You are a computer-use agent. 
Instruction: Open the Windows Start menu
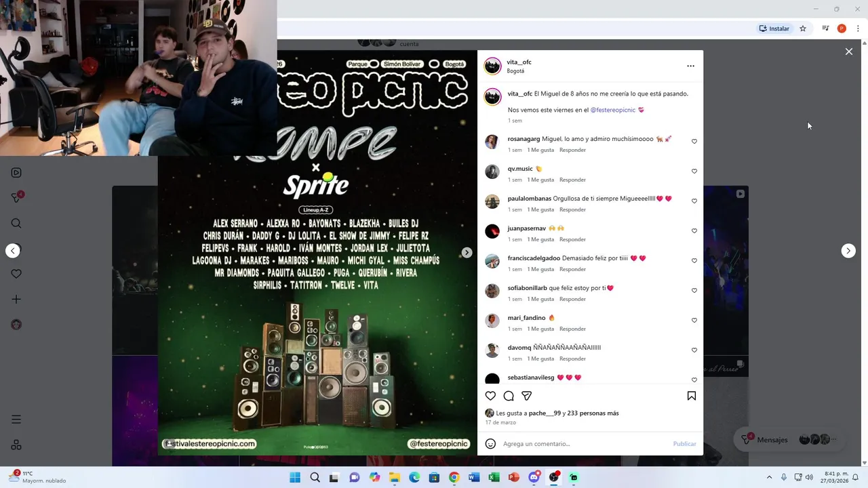pyautogui.click(x=295, y=477)
